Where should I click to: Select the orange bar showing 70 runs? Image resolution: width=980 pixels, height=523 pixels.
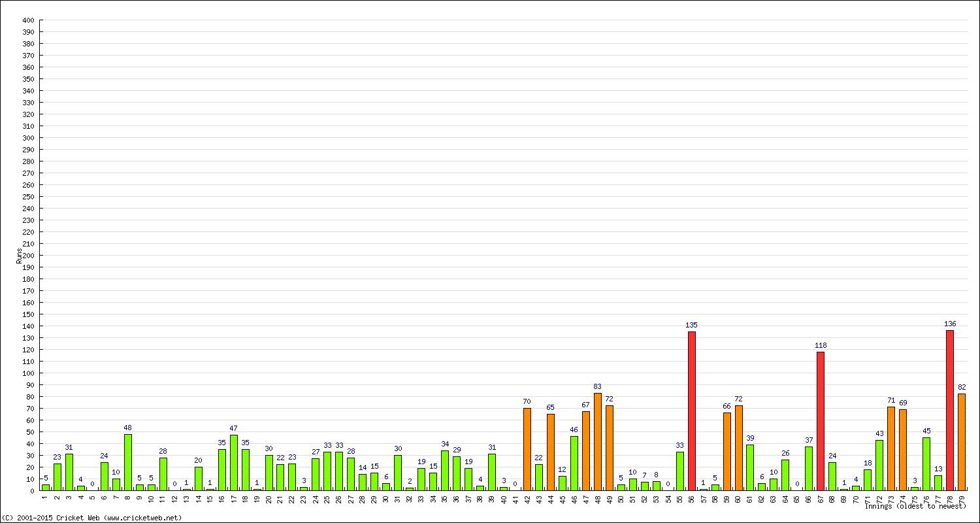click(527, 449)
